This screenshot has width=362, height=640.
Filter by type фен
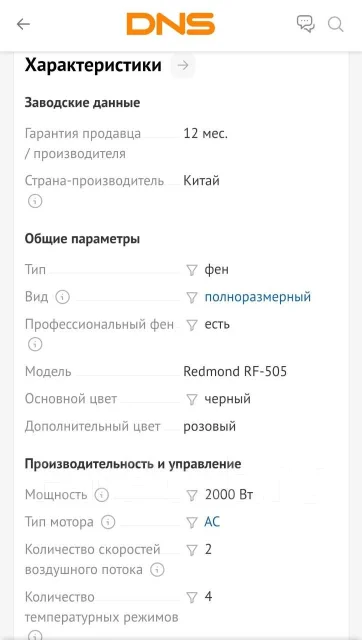click(x=192, y=270)
